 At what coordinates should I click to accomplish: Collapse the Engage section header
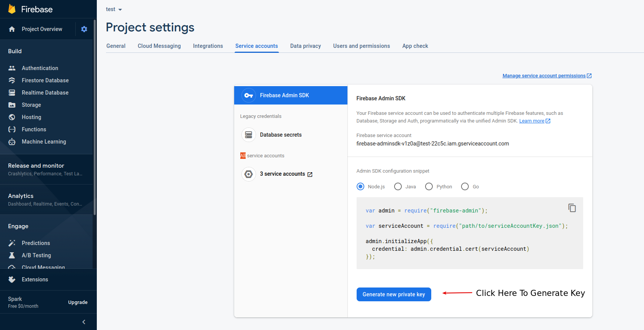point(18,226)
